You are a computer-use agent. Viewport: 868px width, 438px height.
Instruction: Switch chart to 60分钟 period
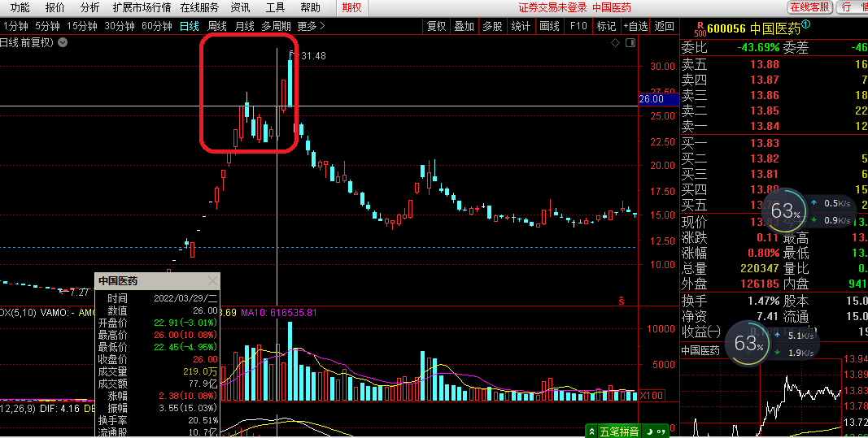click(157, 26)
